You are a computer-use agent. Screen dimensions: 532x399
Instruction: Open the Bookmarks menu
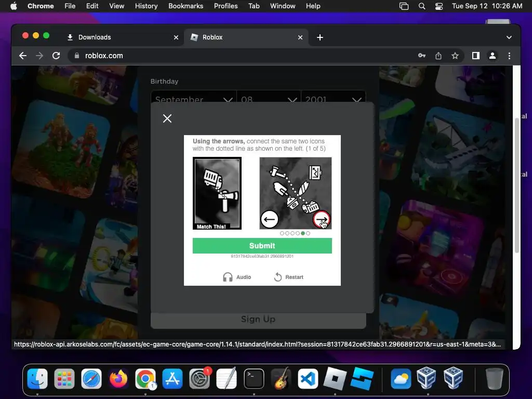(x=186, y=6)
